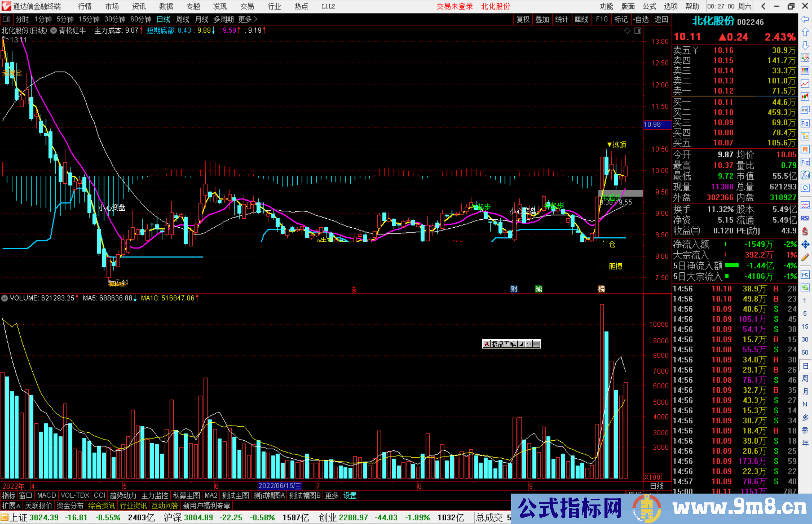
Task: Click the F10 company info sidebar icon
Action: coord(805,124)
